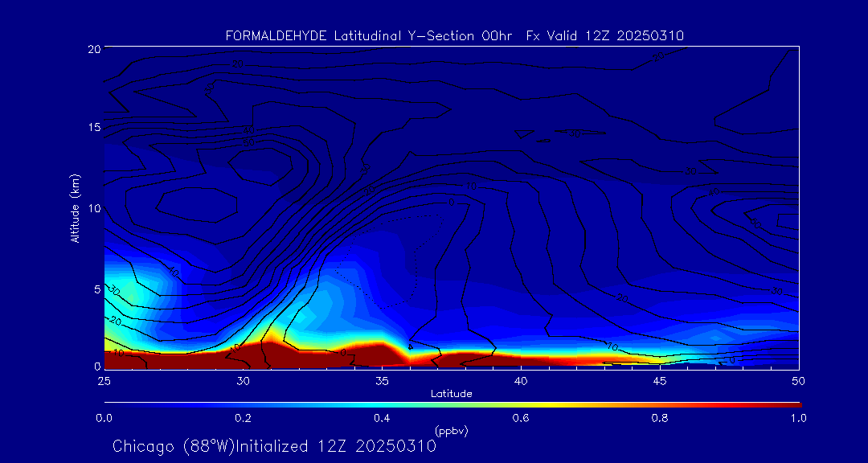Click the 'Fx Valid 12Z 20250310' title text
Viewport: 868px width, 463px height.
pos(605,36)
